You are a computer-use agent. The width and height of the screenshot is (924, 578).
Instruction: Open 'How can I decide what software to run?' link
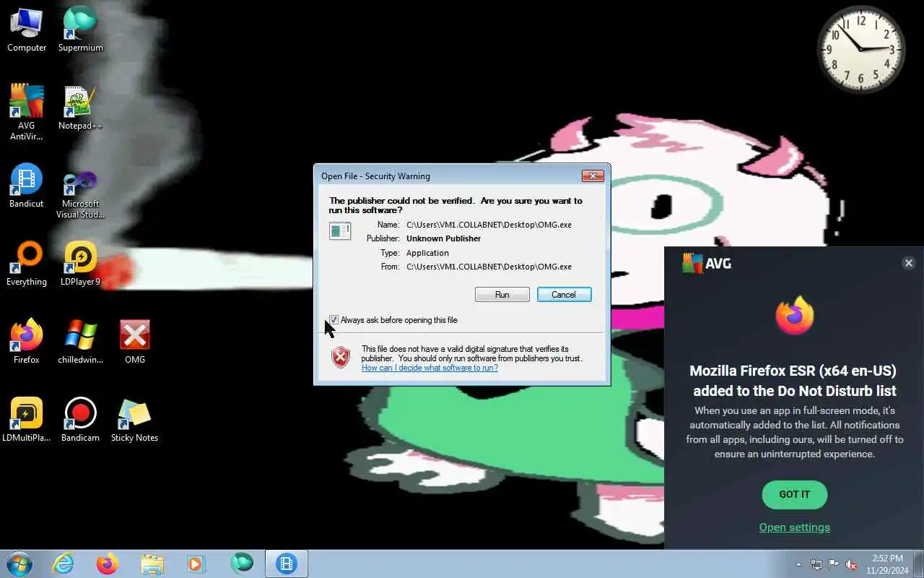pos(430,368)
